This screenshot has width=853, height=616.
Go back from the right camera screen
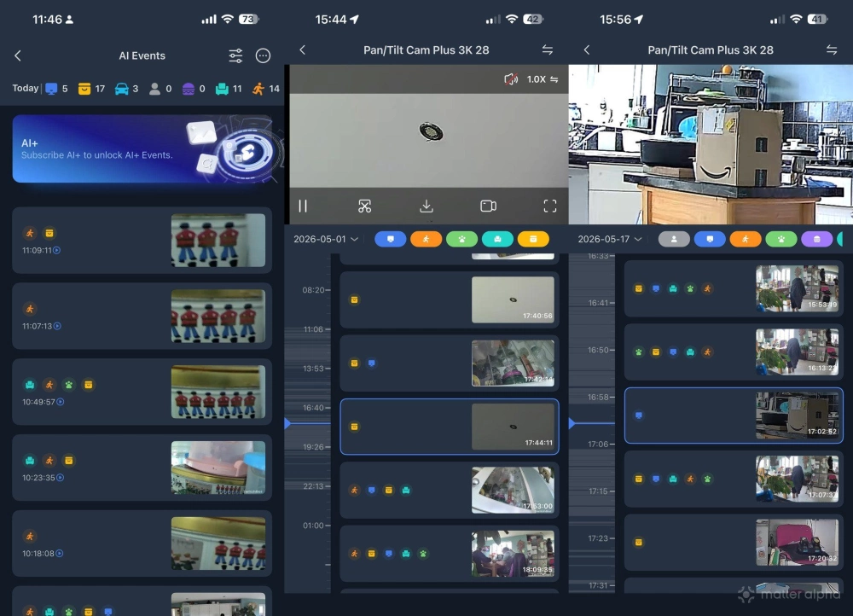tap(587, 50)
